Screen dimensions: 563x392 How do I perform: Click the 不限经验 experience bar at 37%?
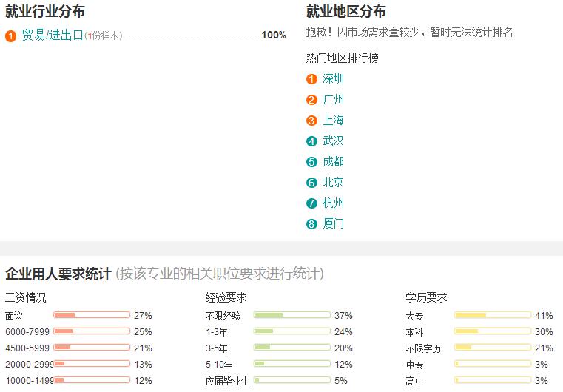point(292,315)
